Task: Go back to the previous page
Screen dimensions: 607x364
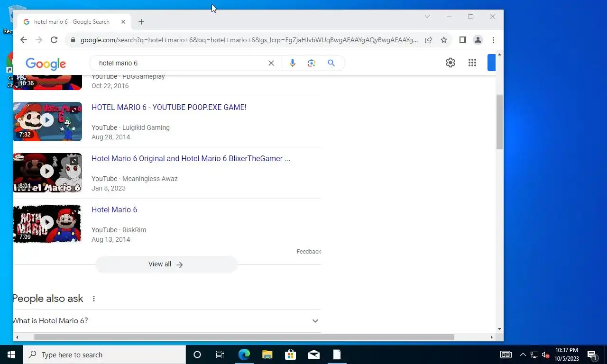Action: click(x=24, y=40)
